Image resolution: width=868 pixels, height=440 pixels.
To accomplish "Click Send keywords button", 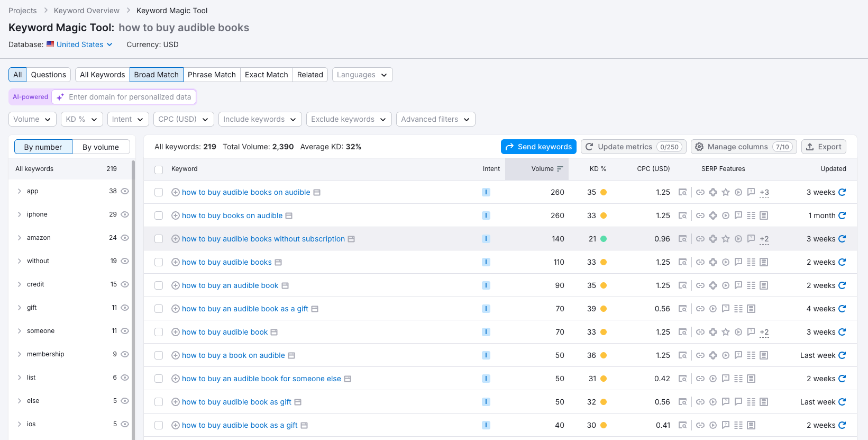I will coord(538,147).
